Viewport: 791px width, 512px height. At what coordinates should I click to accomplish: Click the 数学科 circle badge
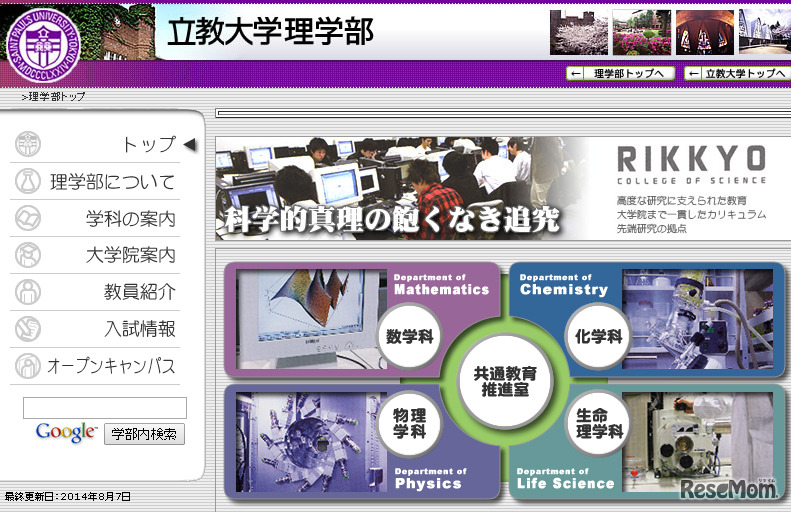410,336
